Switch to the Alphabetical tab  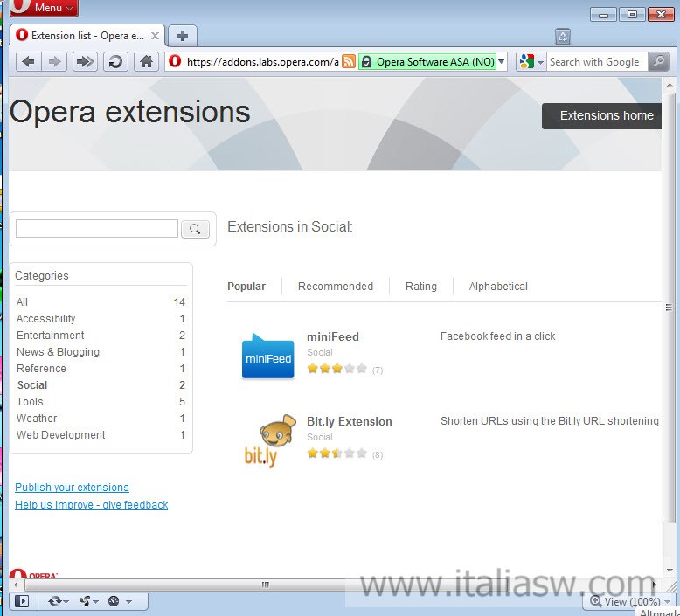[x=498, y=287]
